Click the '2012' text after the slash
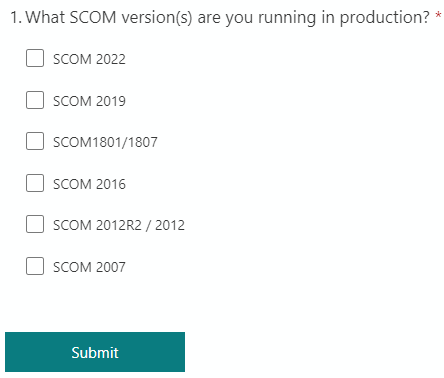The width and height of the screenshot is (444, 378). click(x=170, y=225)
